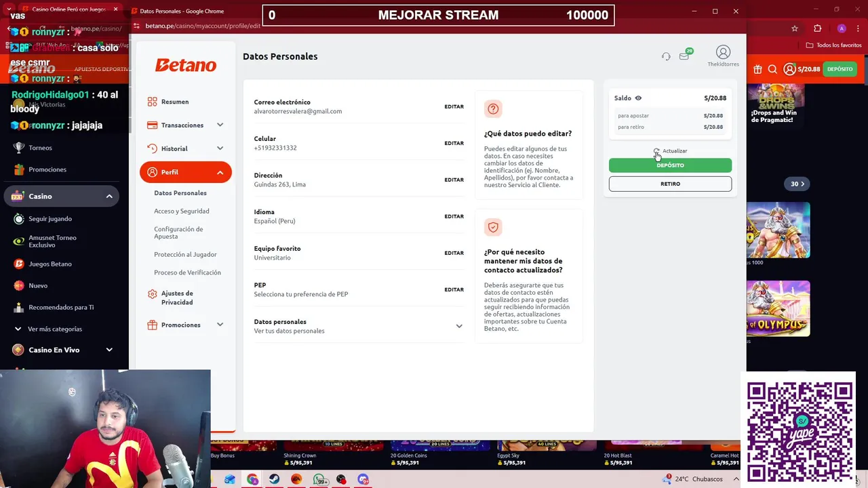Screen dimensions: 868x488
Task: Click the RETIRO button
Action: pyautogui.click(x=670, y=184)
